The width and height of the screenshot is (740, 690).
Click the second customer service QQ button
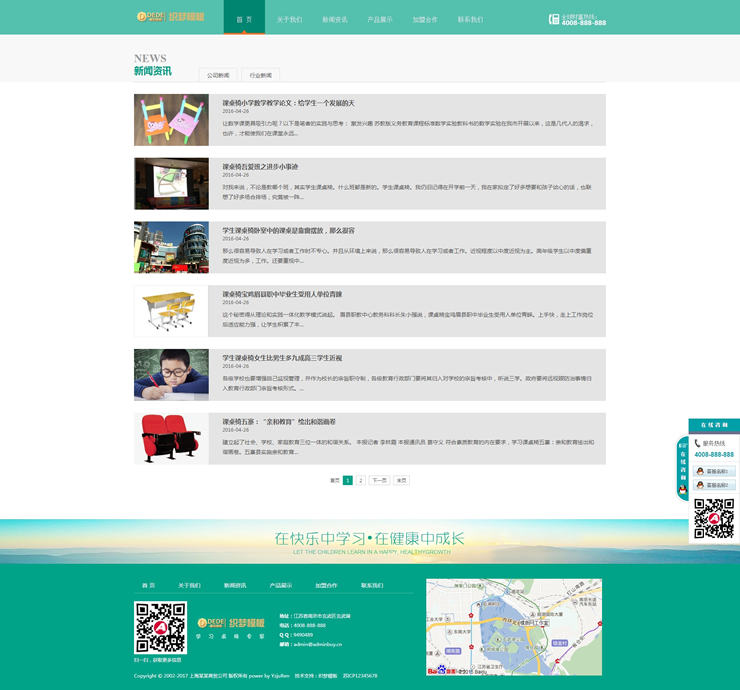coord(714,486)
